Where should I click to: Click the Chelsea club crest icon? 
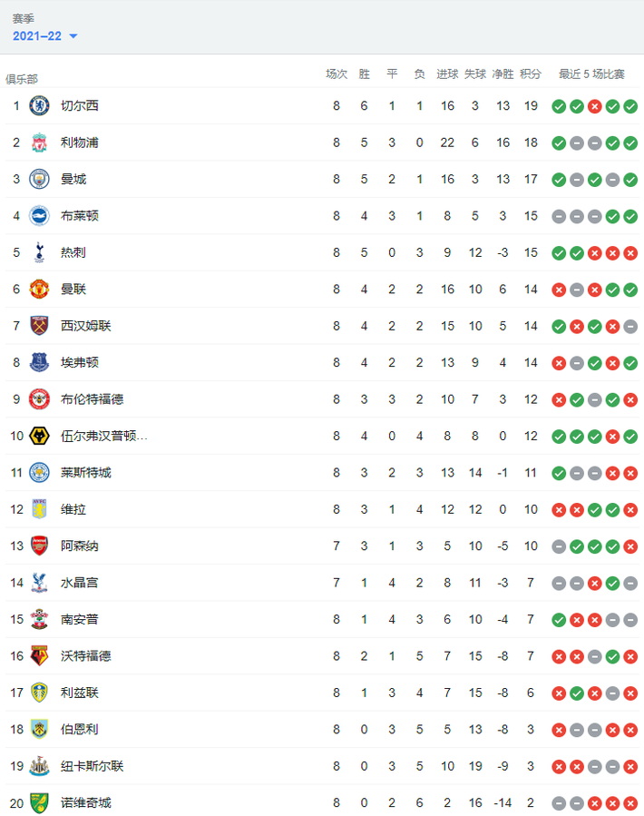coord(39,106)
